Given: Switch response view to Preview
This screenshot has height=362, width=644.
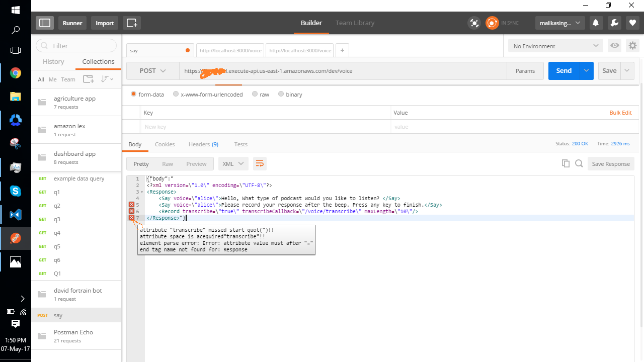Looking at the screenshot, I should 196,164.
